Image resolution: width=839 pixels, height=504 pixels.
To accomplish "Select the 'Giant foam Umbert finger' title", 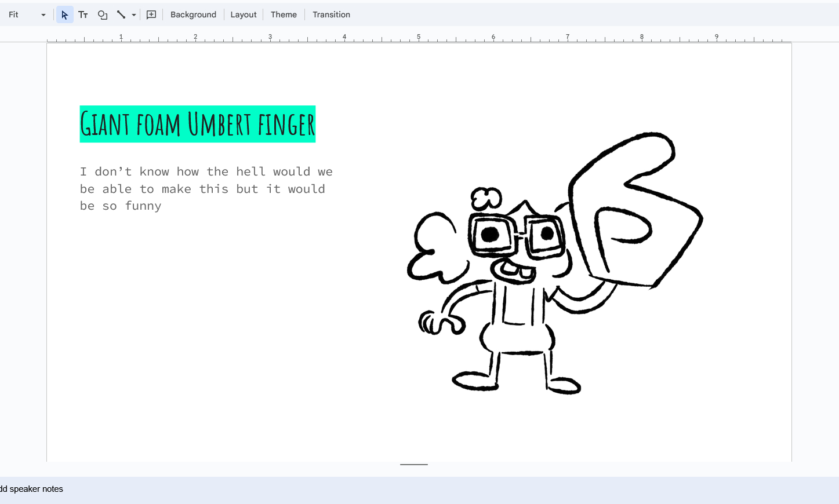I will [x=197, y=125].
